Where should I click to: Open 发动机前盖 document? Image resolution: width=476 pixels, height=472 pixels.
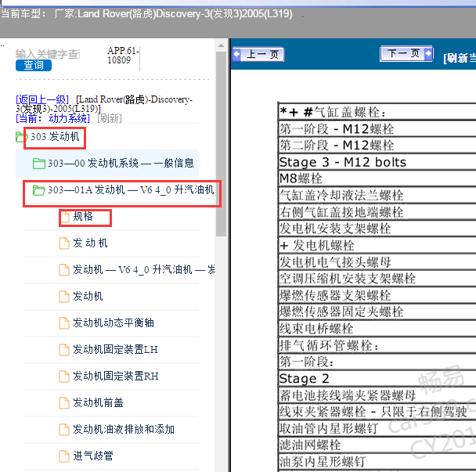coord(98,402)
